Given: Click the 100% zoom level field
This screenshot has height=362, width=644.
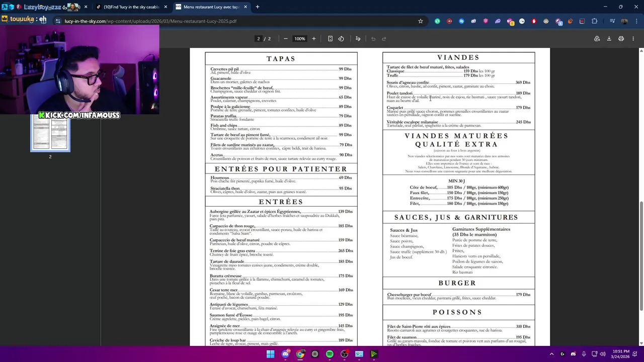Looking at the screenshot, I should [300, 39].
